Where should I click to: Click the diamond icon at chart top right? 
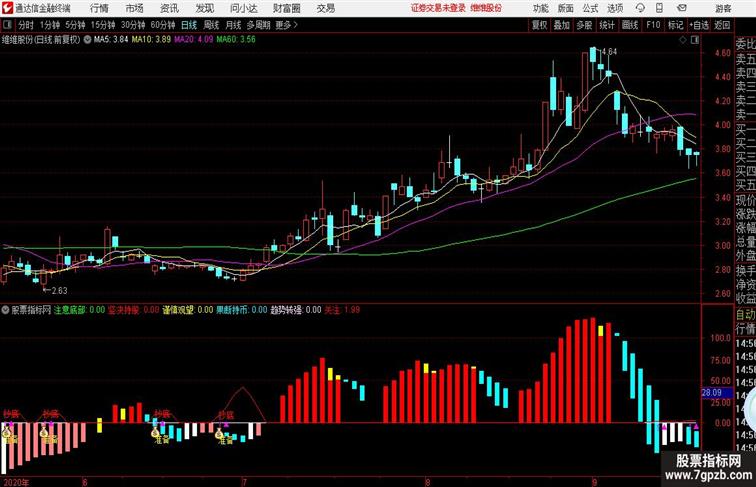pyautogui.click(x=683, y=40)
